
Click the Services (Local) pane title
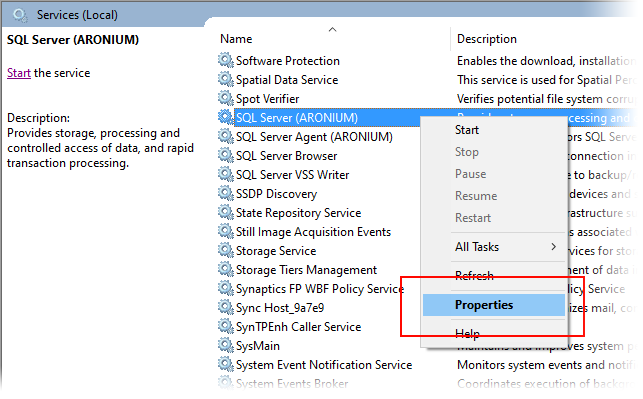click(x=77, y=15)
